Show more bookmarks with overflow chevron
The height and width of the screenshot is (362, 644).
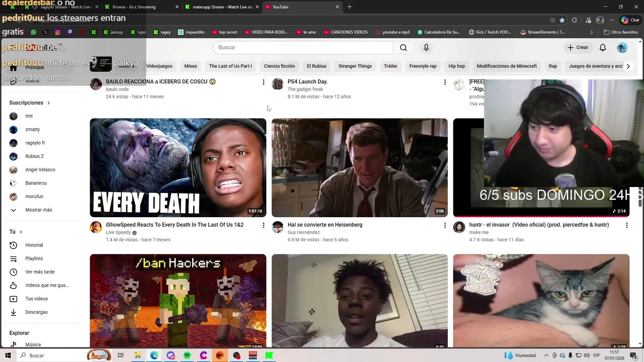tap(592, 32)
